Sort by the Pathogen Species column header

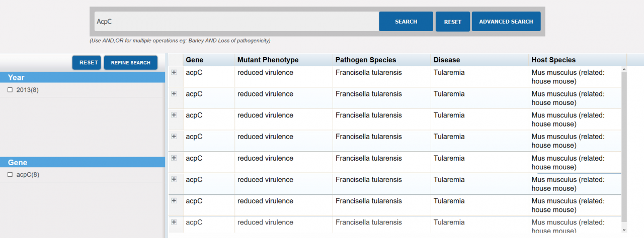(x=366, y=60)
